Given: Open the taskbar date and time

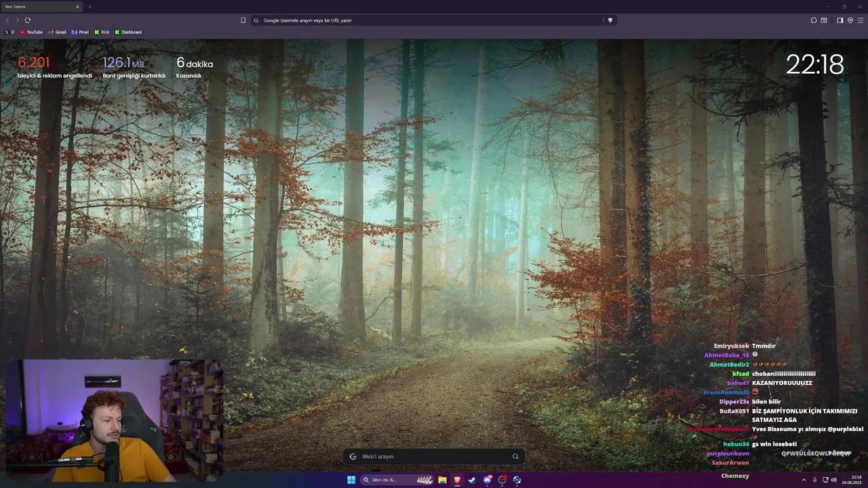Looking at the screenshot, I should pos(852,480).
